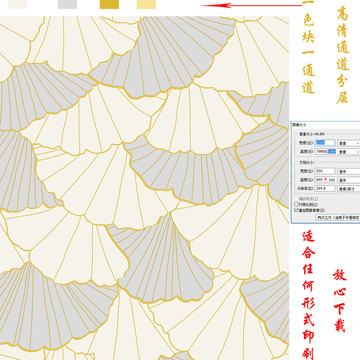Toggle the grayed-out scale styles checkbox
The width and height of the screenshot is (360, 360).
click(x=296, y=198)
